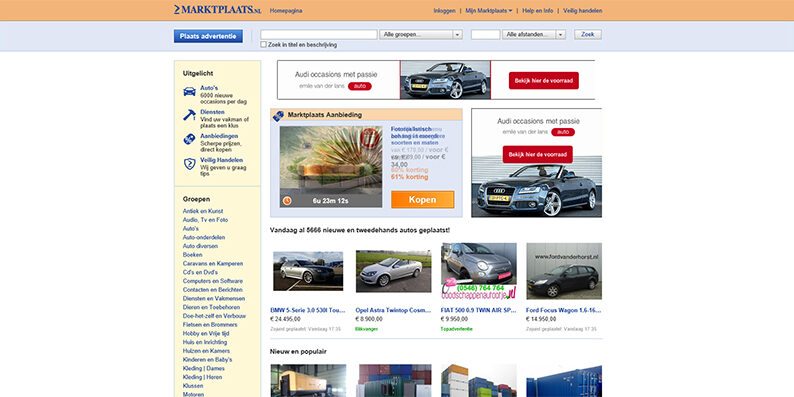Open the Aanbiedingen link under Uitgelicht
The width and height of the screenshot is (794, 397).
[219, 136]
